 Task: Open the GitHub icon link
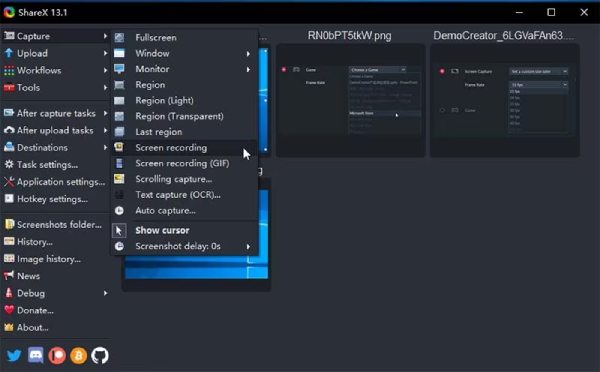pyautogui.click(x=100, y=356)
